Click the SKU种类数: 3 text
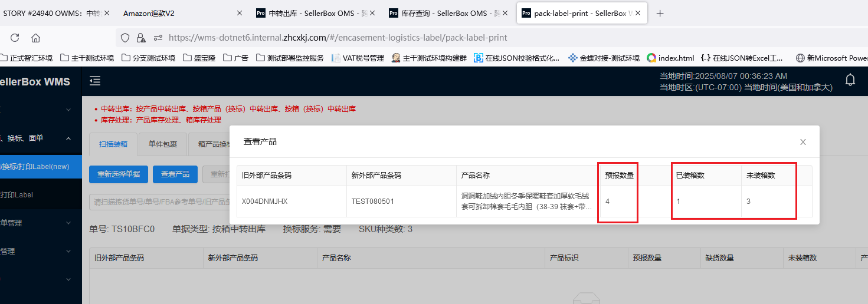Image resolution: width=868 pixels, height=304 pixels. point(385,229)
